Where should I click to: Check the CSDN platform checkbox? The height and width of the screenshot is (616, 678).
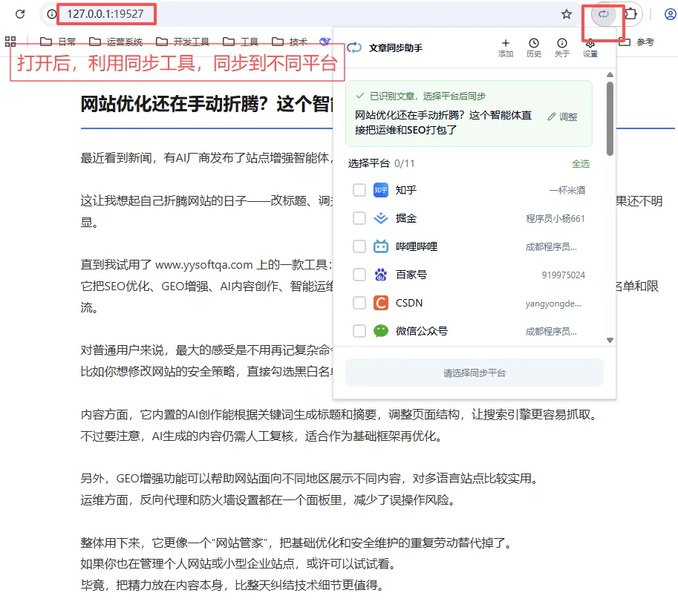359,303
